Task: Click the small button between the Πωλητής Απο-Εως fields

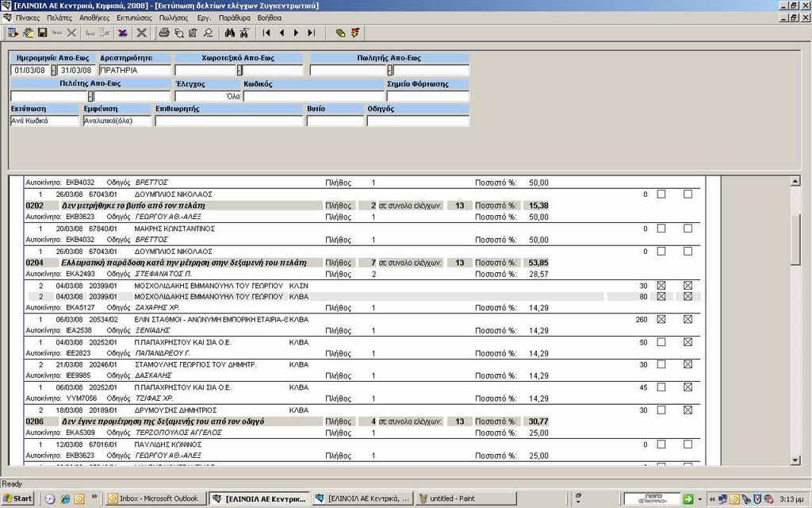Action: pyautogui.click(x=390, y=70)
